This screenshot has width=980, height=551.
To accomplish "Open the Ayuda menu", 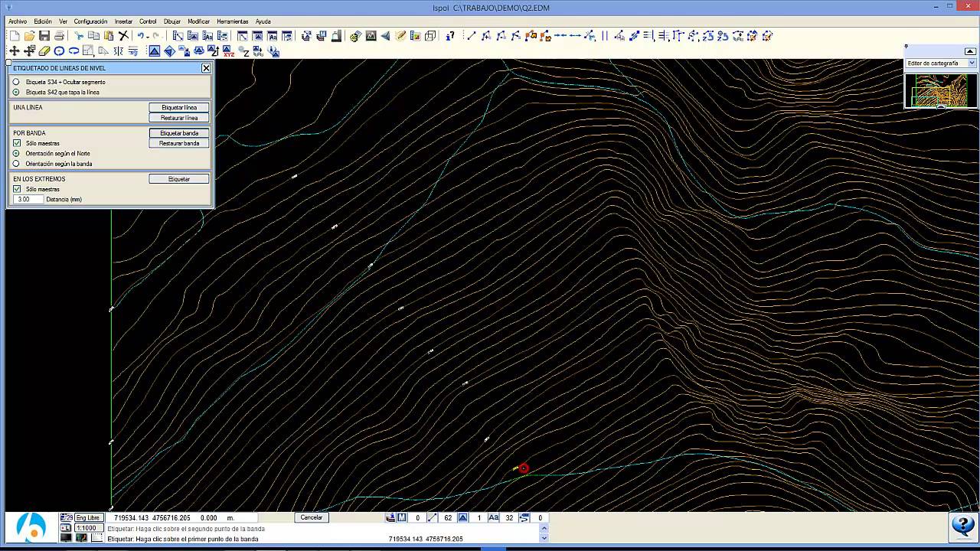I will coord(263,21).
